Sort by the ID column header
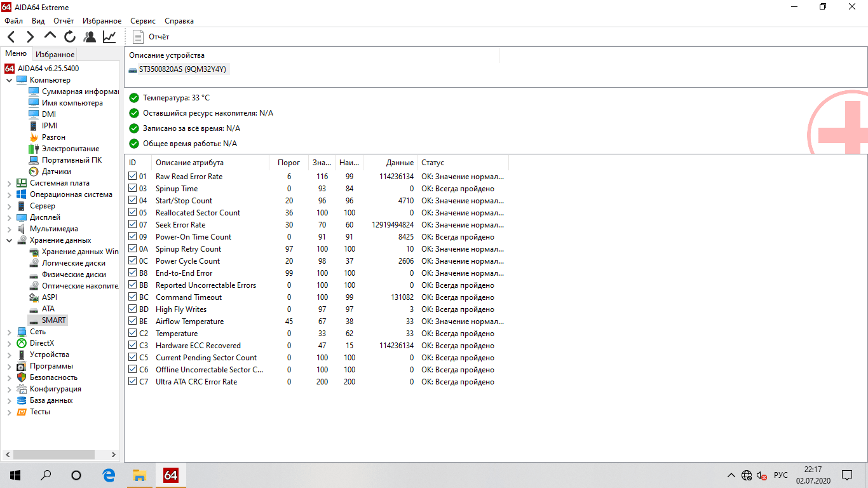Screen dimensions: 868x488 [138, 163]
